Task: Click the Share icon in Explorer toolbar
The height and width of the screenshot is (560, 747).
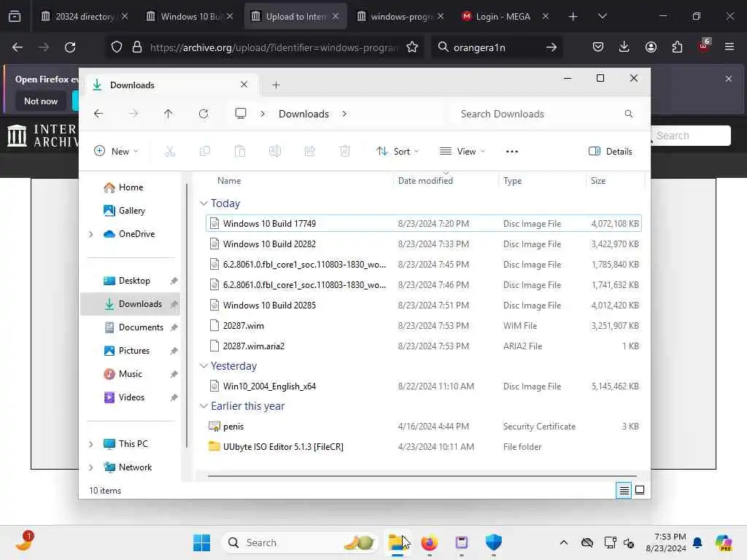Action: [x=309, y=152]
